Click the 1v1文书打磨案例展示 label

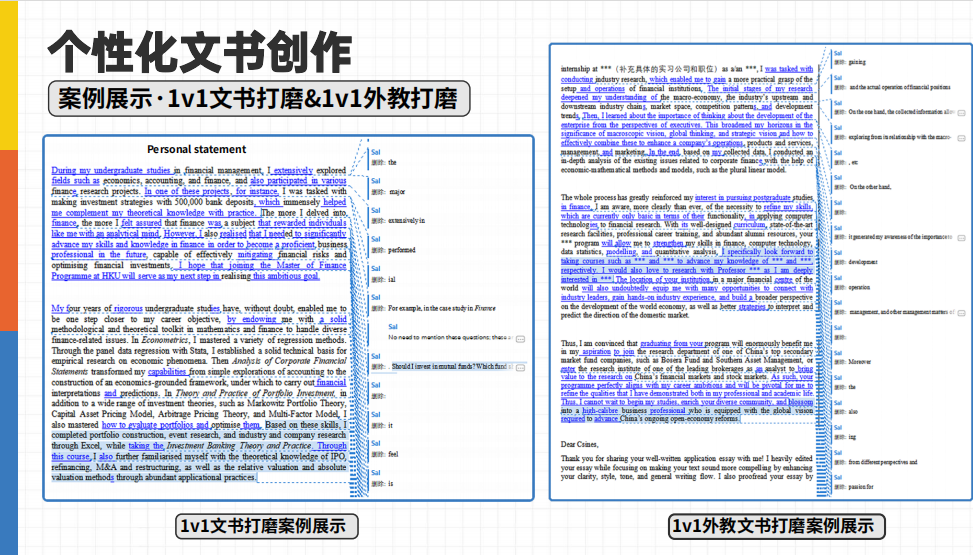(266, 526)
